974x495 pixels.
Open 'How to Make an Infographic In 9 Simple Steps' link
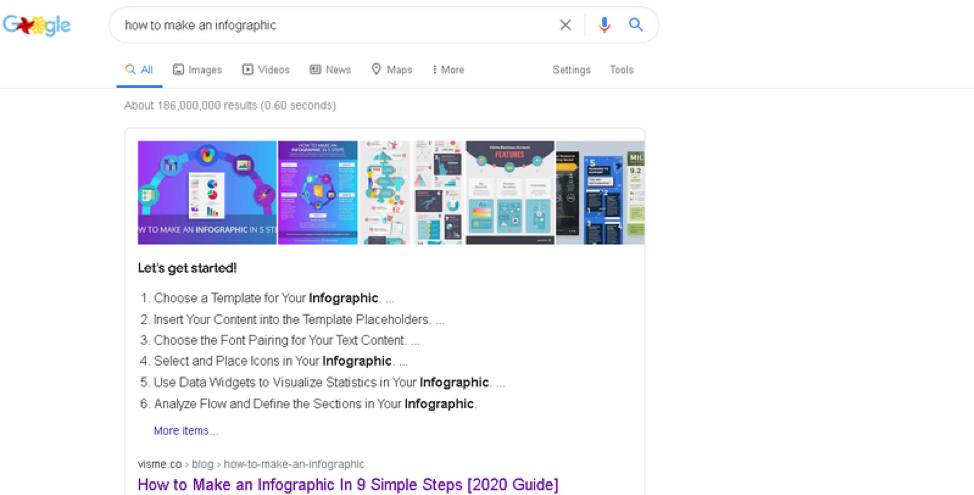pyautogui.click(x=348, y=484)
